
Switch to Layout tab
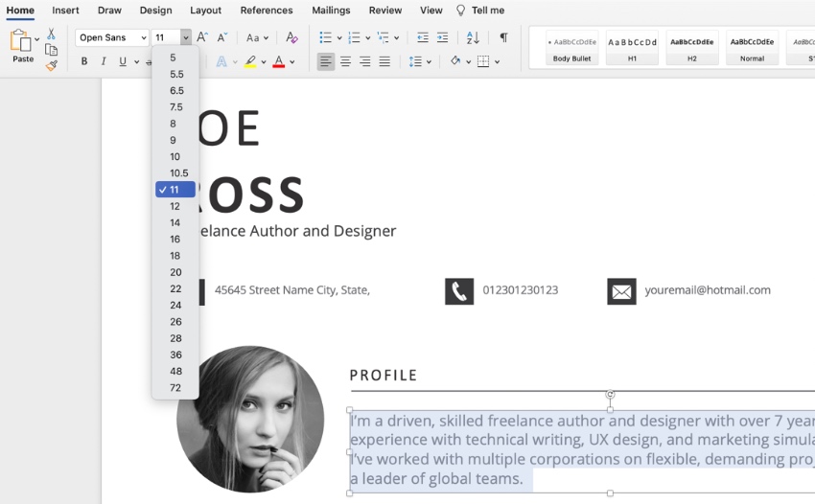tap(206, 11)
